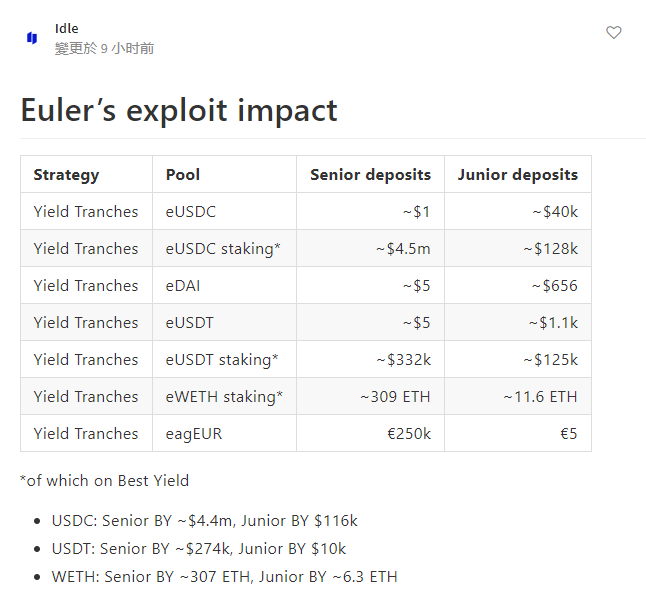This screenshot has width=646, height=614.
Task: Click the 'eUSDT staking*' pool cell
Action: [x=222, y=360]
